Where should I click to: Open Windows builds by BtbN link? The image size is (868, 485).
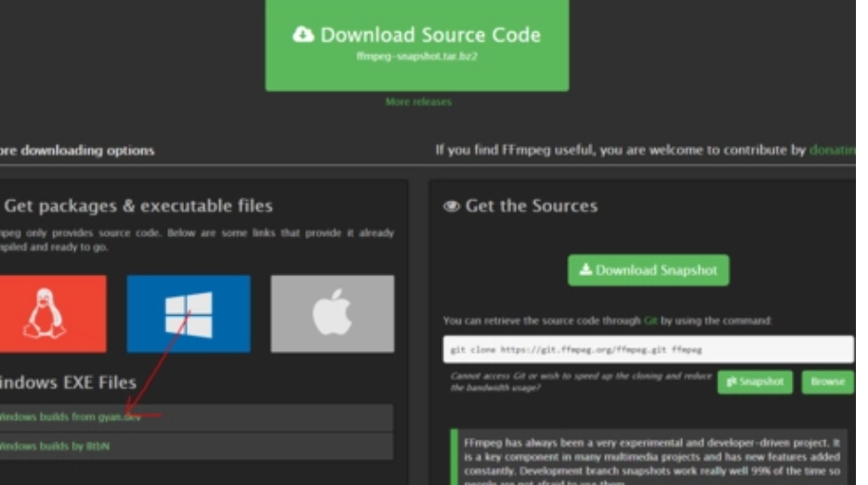54,446
